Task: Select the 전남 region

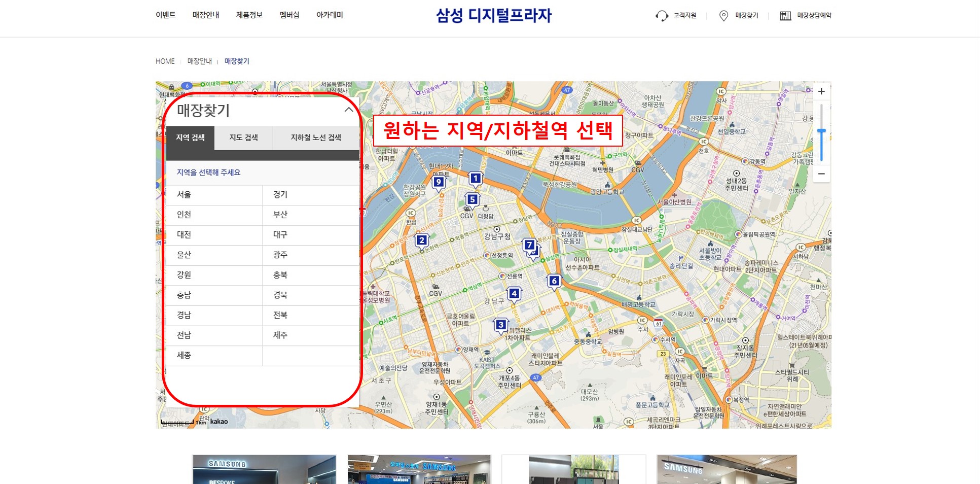Action: (x=214, y=335)
